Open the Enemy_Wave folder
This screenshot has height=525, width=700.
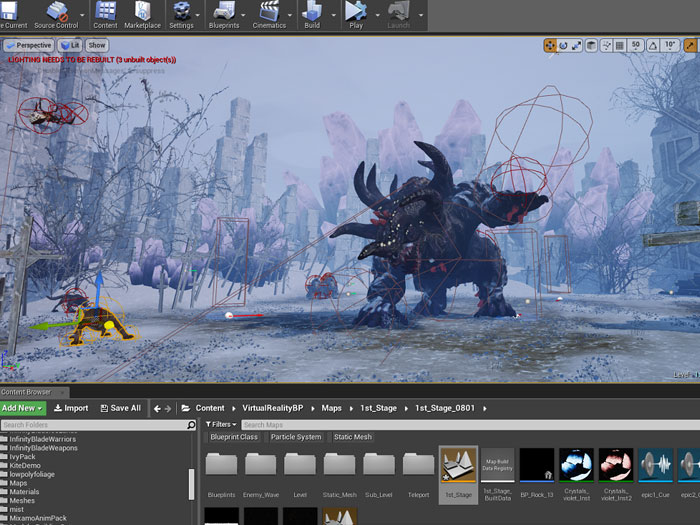(x=261, y=475)
